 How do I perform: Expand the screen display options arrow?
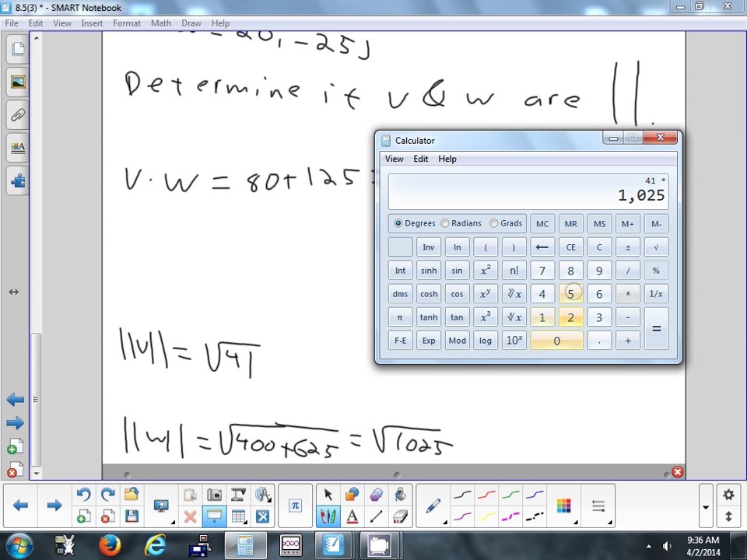pyautogui.click(x=173, y=523)
